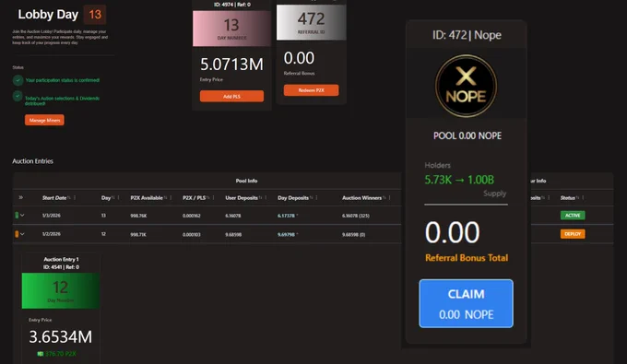Click the dividends distributed check icon
Viewport: 627px width, 364px height.
18,96
